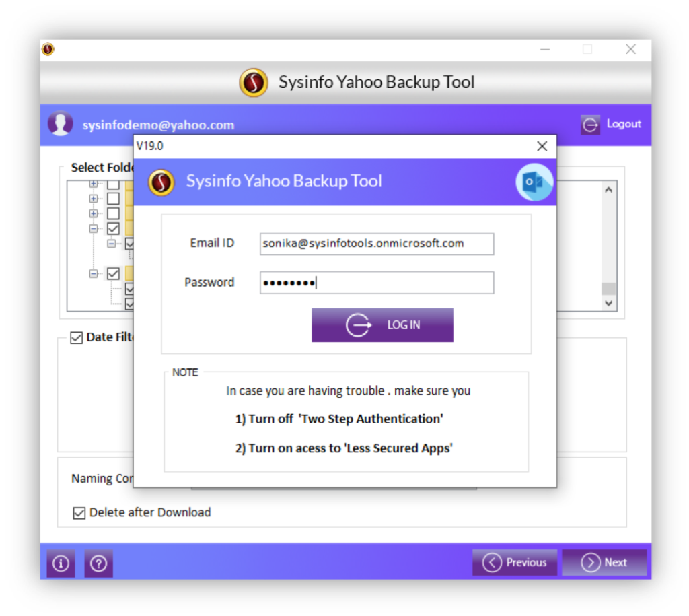Click the Sysinfo logo in the login dialog header
The height and width of the screenshot is (616, 689).
[x=161, y=182]
